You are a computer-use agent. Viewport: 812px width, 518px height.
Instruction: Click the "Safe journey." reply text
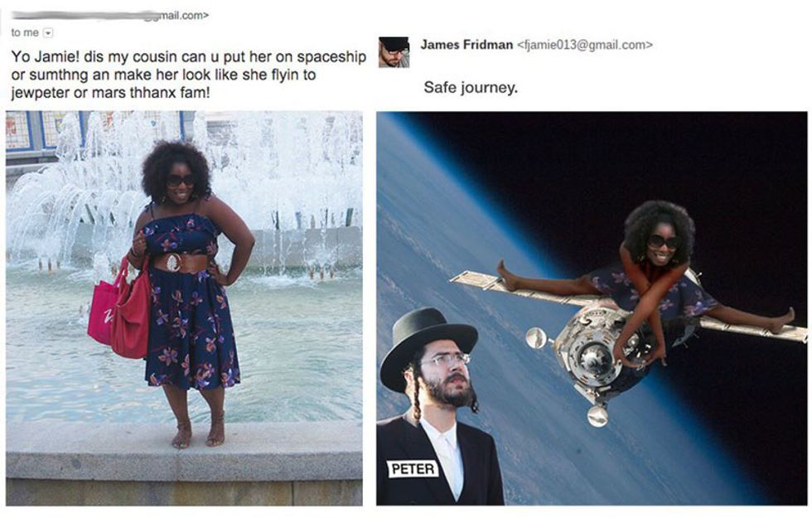coord(471,88)
